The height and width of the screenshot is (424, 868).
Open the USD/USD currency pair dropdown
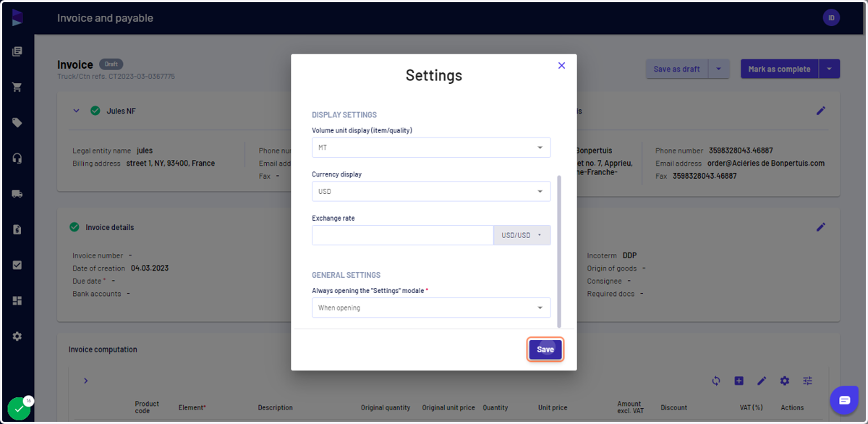(522, 235)
